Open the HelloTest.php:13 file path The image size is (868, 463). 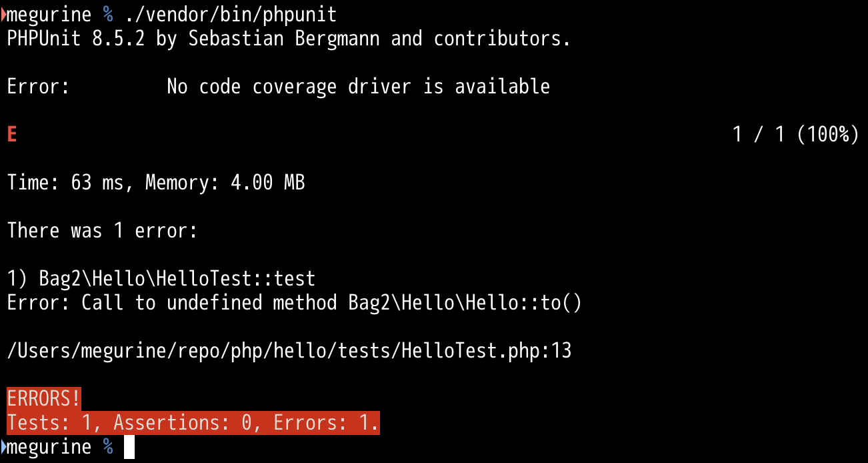pyautogui.click(x=289, y=350)
